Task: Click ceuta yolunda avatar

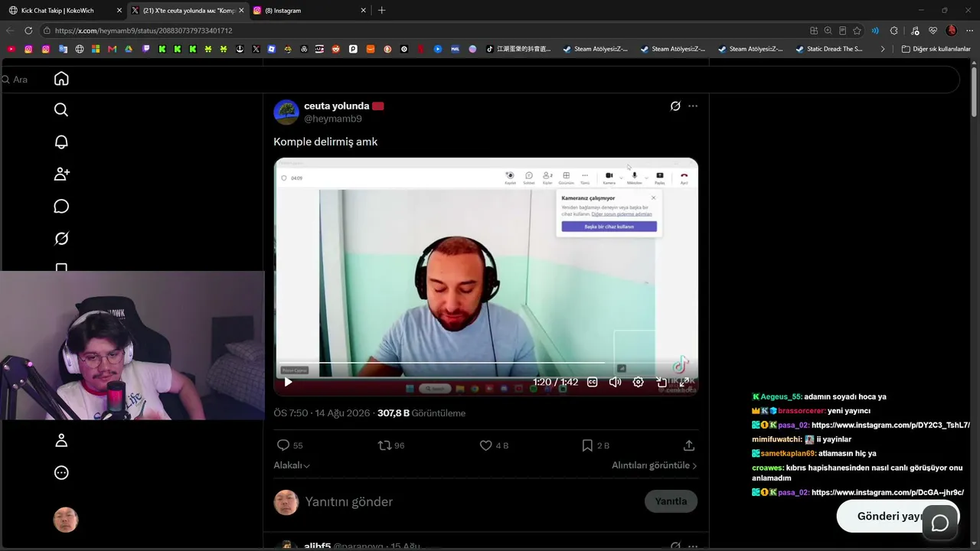Action: tap(286, 112)
